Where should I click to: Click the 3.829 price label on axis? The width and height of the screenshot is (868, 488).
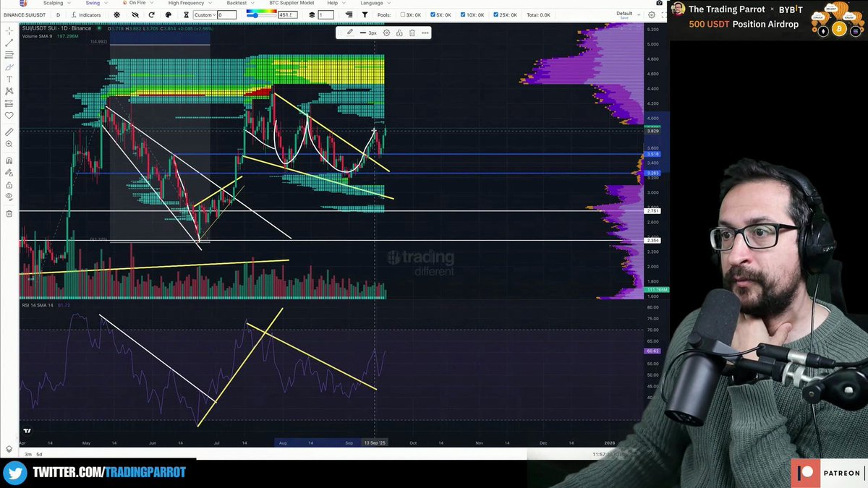coord(652,131)
